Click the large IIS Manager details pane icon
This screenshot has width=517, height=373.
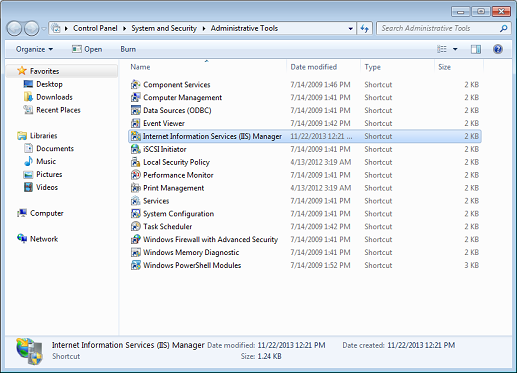click(29, 351)
